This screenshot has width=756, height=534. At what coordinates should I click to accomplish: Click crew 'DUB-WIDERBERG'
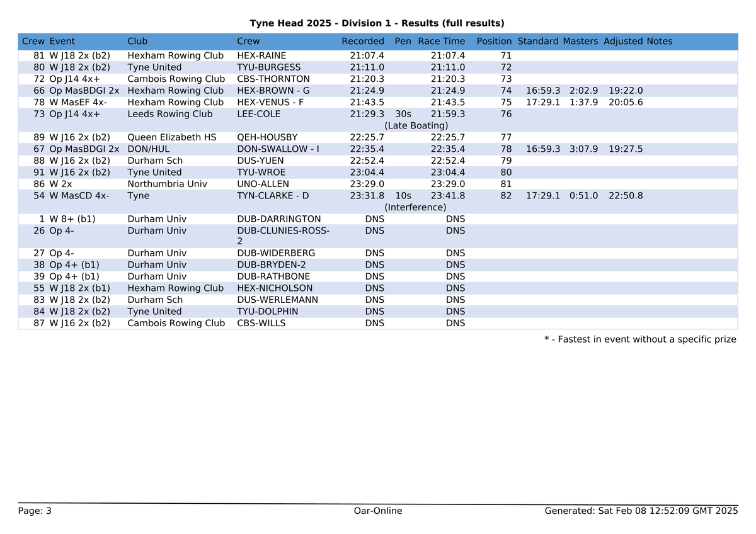click(x=276, y=253)
